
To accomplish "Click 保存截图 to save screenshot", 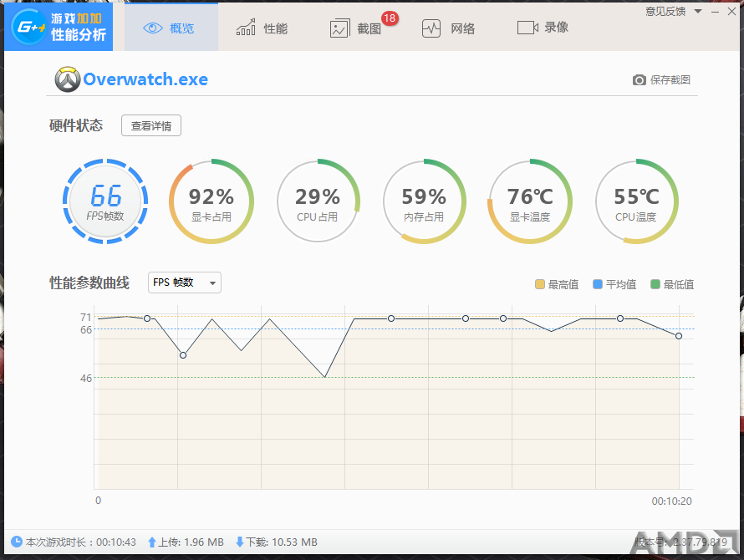I will pyautogui.click(x=670, y=79).
